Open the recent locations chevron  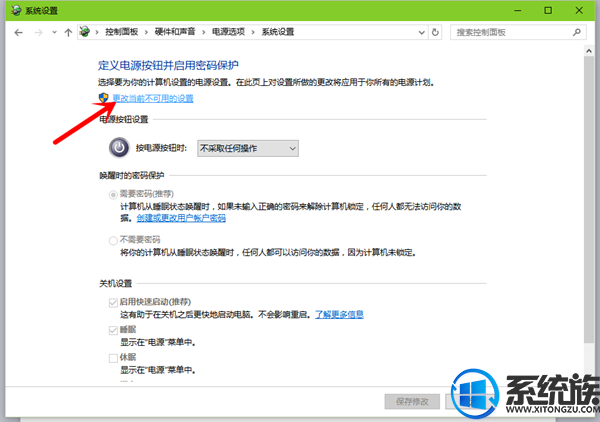click(x=54, y=33)
